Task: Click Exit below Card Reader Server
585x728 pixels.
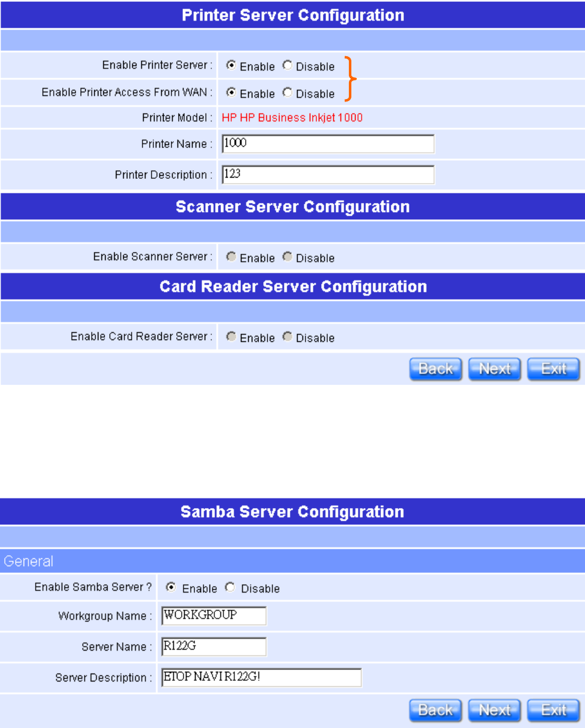Action: click(x=554, y=369)
